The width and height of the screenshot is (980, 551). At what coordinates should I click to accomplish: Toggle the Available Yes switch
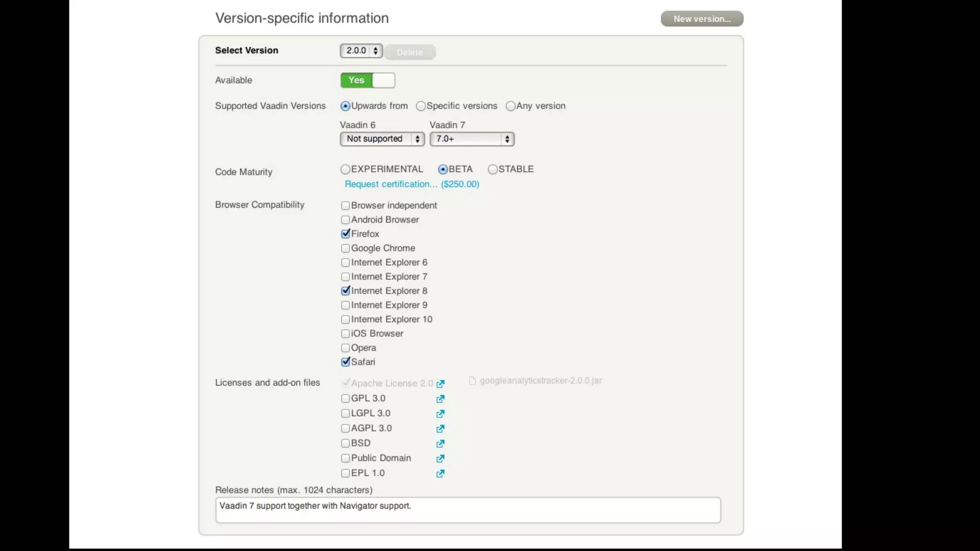coord(367,80)
